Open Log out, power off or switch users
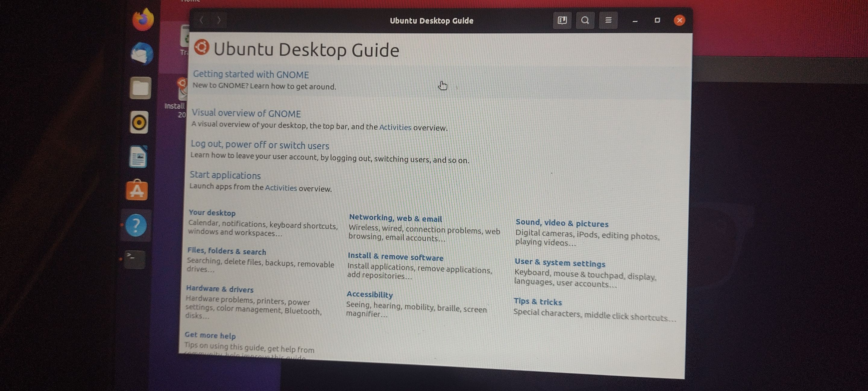 pos(260,145)
